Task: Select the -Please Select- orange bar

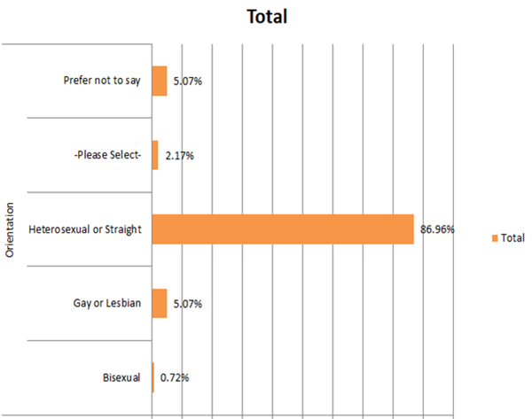Action: (155, 155)
